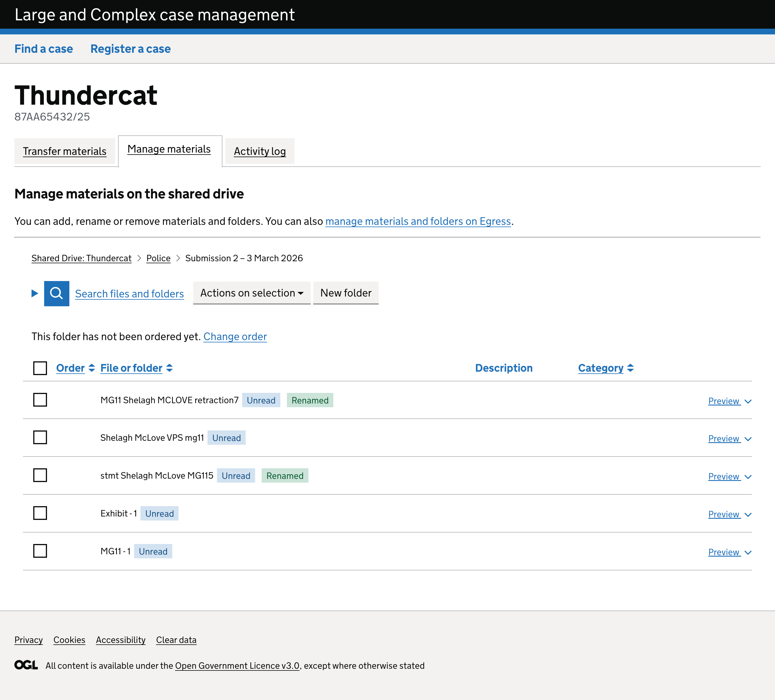Viewport: 775px width, 700px height.
Task: Open the Activity log tab
Action: pyautogui.click(x=260, y=151)
